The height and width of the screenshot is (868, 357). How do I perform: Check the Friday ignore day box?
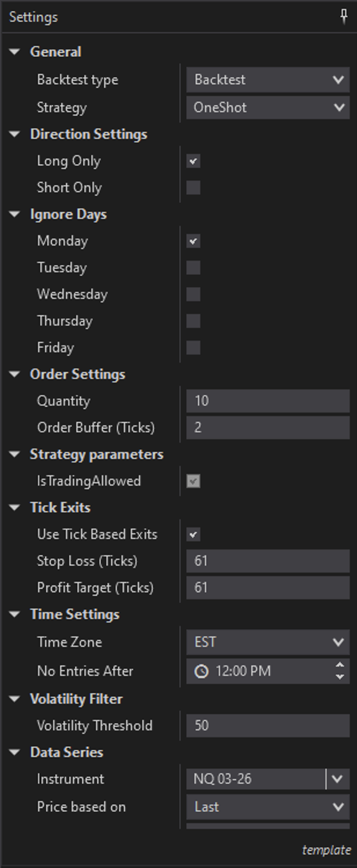click(x=194, y=348)
